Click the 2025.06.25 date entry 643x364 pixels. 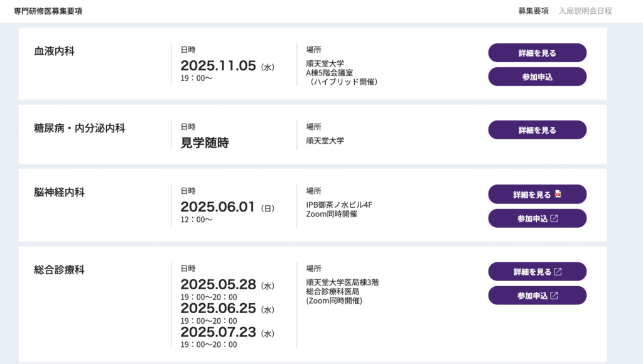[x=219, y=308]
